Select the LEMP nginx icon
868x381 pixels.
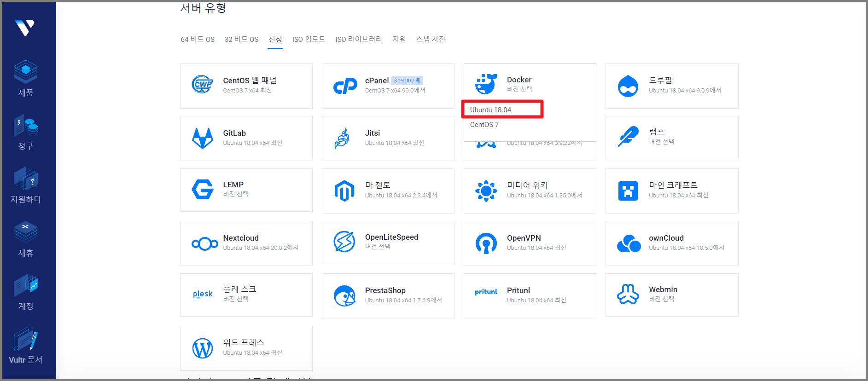203,190
